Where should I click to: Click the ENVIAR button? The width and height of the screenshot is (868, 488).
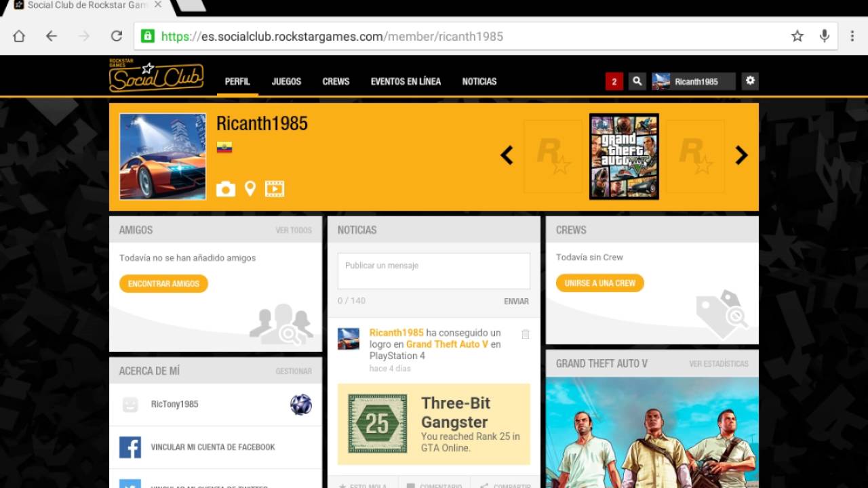click(x=517, y=302)
